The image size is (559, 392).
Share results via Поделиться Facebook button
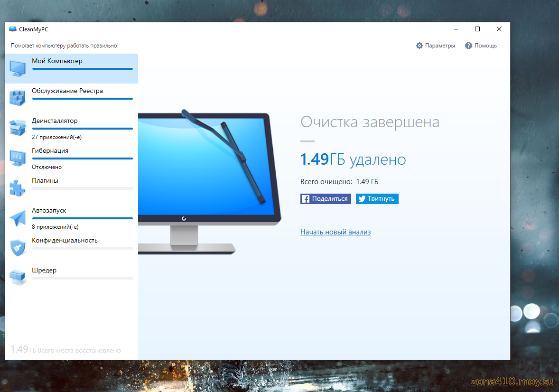coord(326,199)
